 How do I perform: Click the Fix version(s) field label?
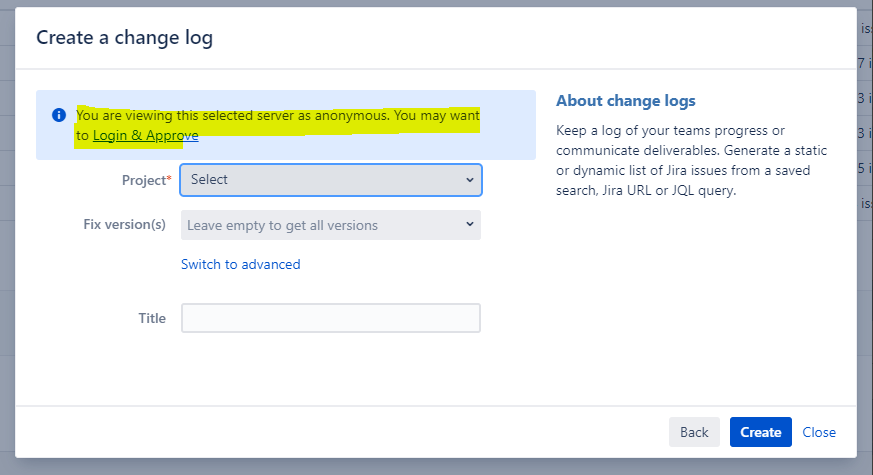tap(124, 224)
